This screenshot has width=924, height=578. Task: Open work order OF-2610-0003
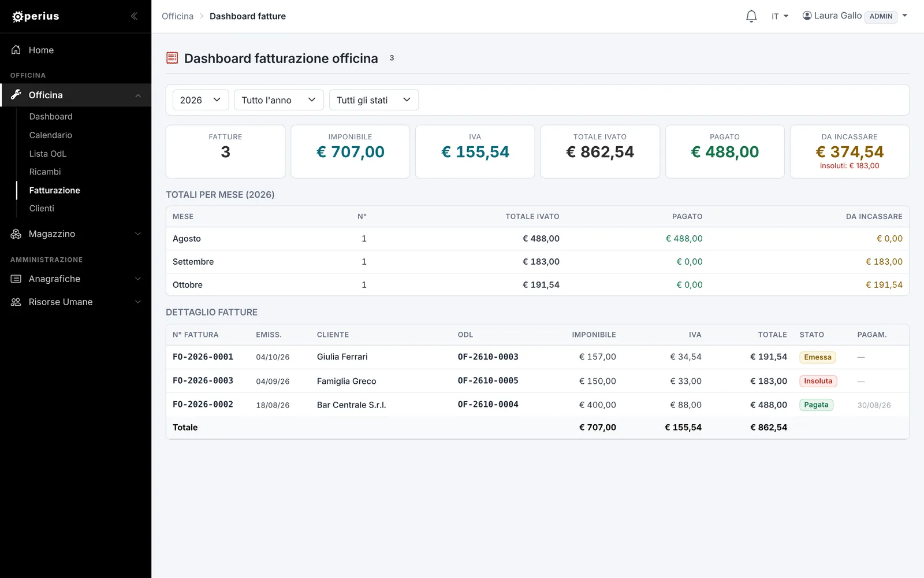488,357
